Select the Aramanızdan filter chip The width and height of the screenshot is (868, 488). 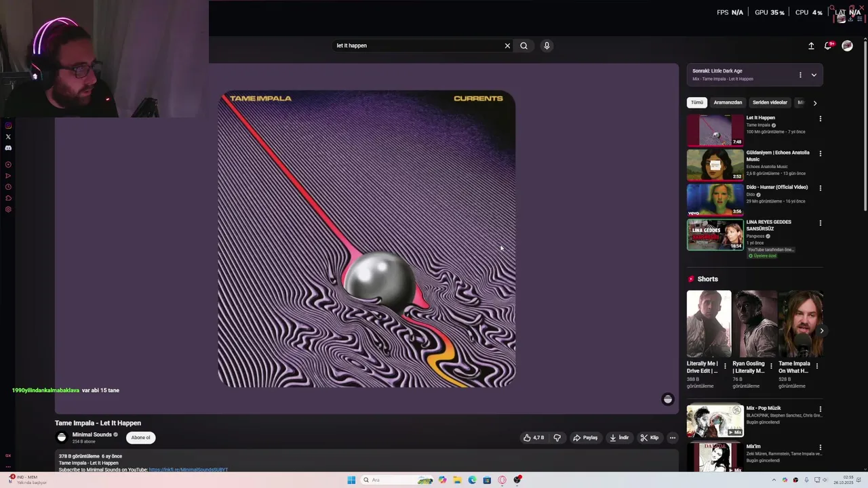click(x=728, y=102)
